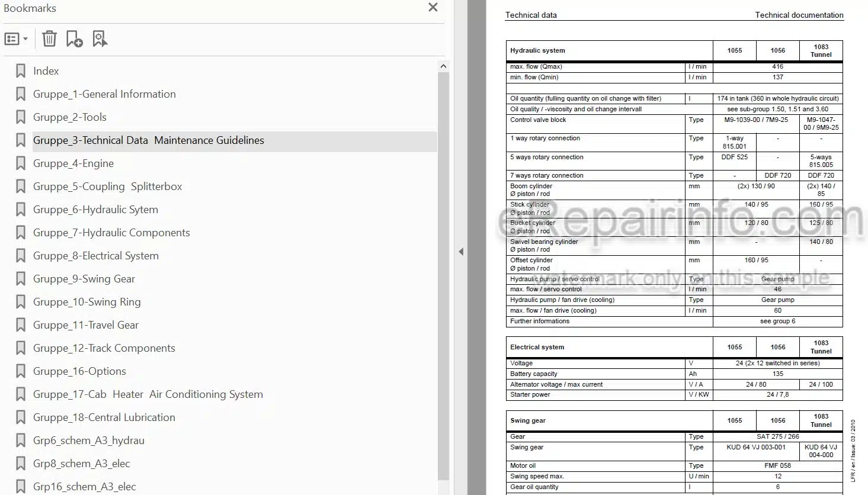Click bookmark icon beside Gruppe_6-Hydraulic Sytem
The height and width of the screenshot is (495, 868).
point(21,210)
